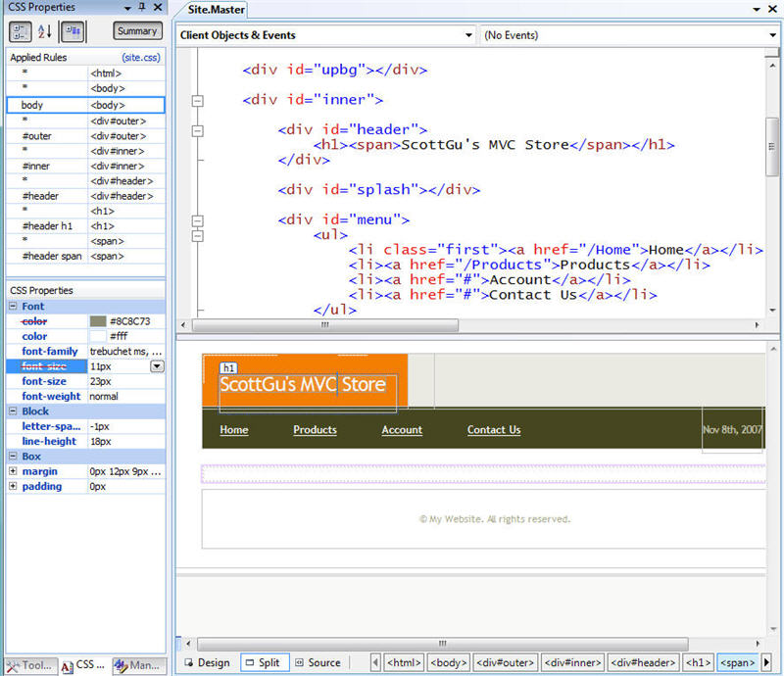Screen dimensions: 784x676
Task: Click the source vertical scrollbar thumb
Action: [772, 147]
